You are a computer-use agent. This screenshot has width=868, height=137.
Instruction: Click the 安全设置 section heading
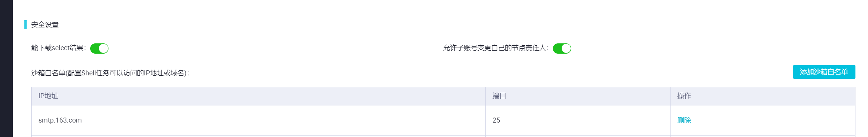(45, 25)
